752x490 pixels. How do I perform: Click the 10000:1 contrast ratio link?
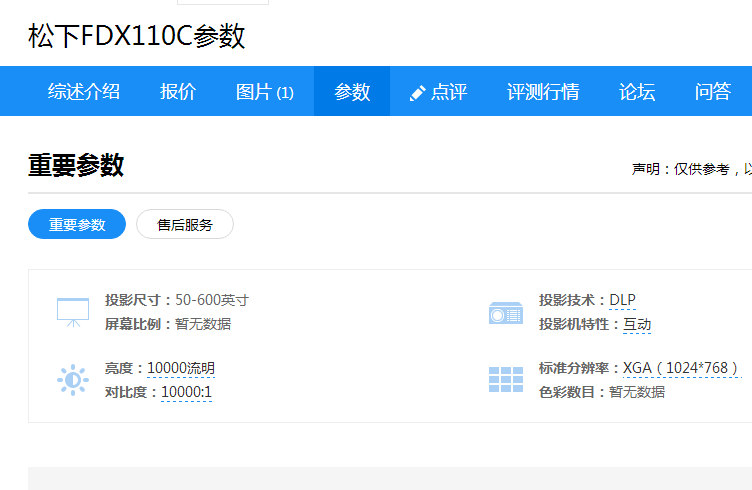click(x=187, y=392)
